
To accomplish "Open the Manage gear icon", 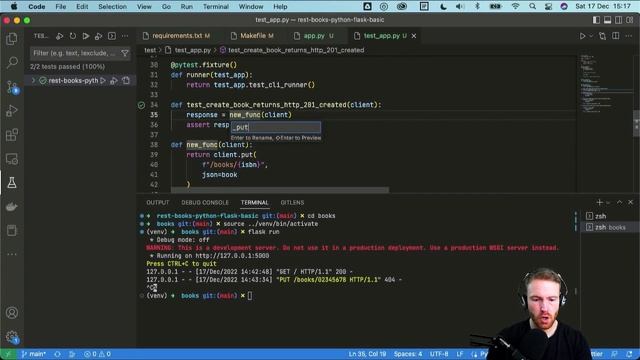I will (12, 337).
